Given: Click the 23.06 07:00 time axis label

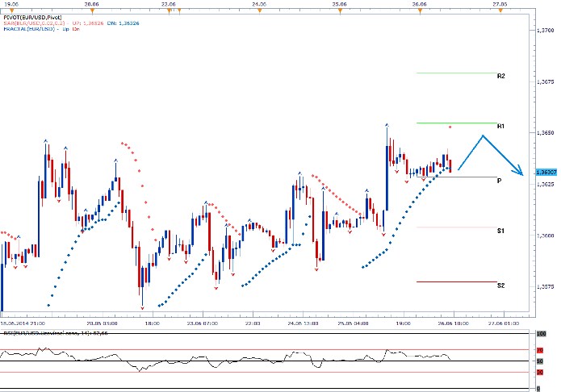Looking at the screenshot, I should pos(202,323).
